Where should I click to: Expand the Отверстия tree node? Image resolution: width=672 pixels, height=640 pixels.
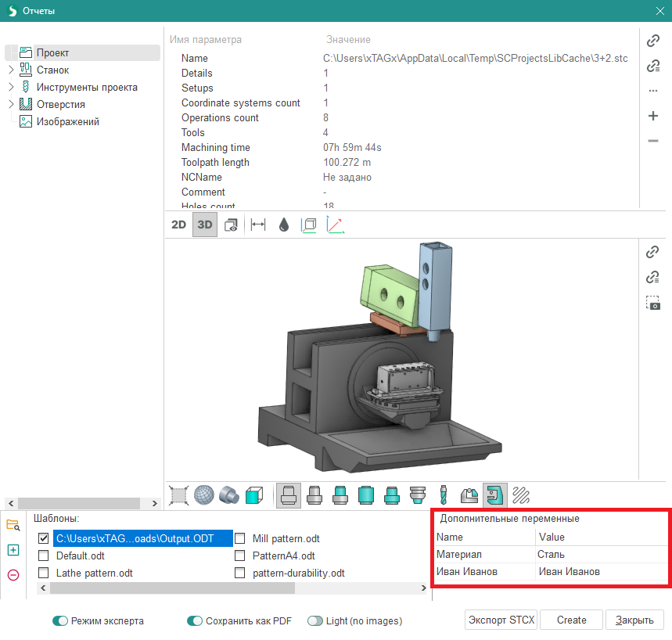coord(11,104)
